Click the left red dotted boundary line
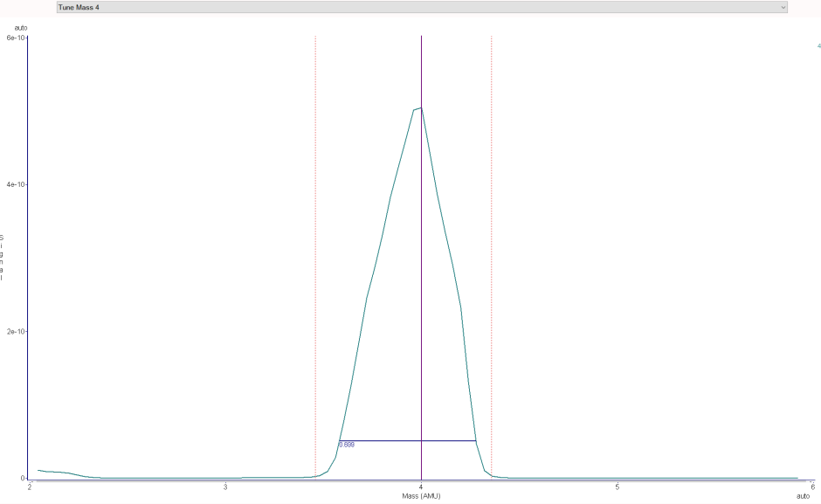 (315, 257)
